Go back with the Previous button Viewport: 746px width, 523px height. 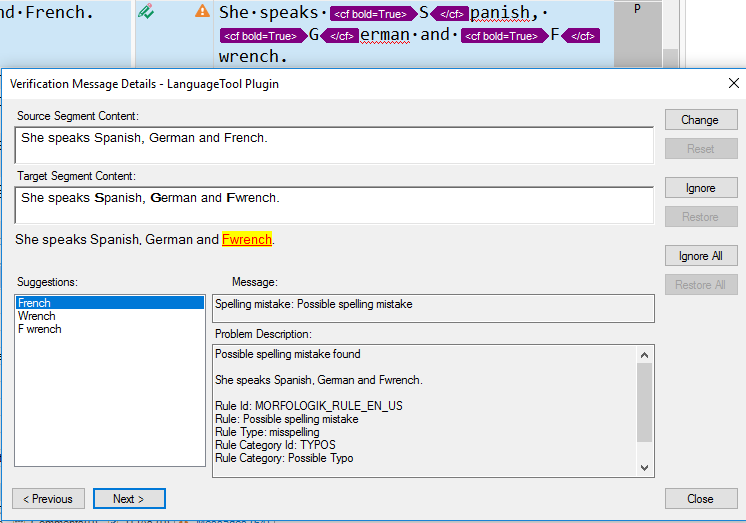pyautogui.click(x=48, y=499)
